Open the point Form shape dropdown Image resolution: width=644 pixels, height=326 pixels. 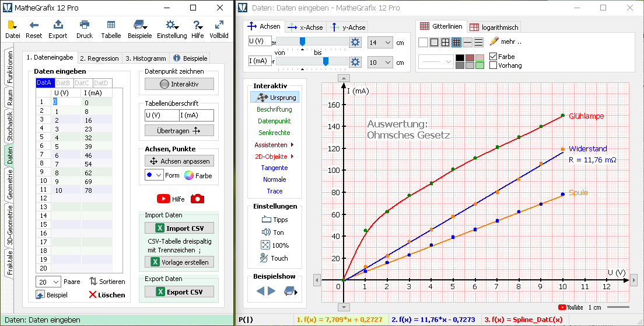(x=154, y=175)
